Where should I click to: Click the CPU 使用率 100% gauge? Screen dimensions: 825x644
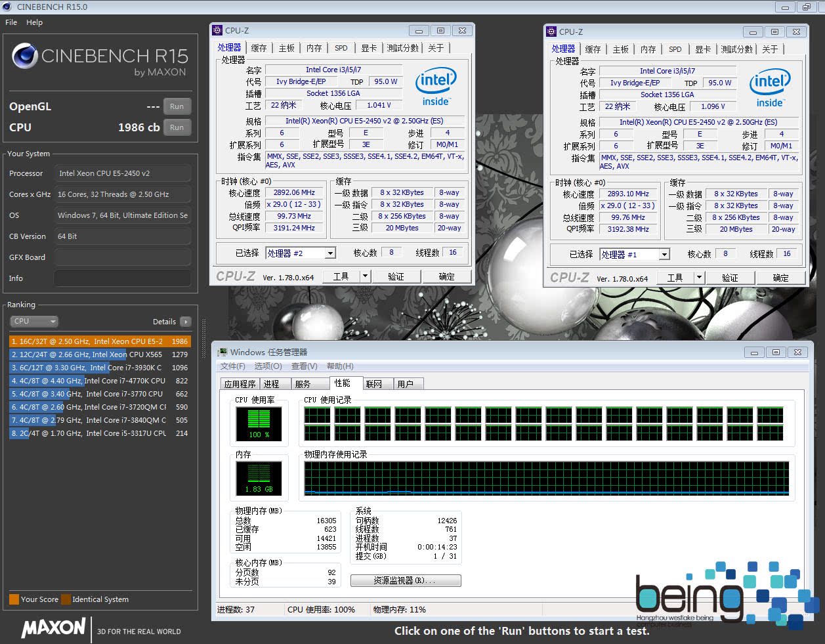tap(259, 424)
